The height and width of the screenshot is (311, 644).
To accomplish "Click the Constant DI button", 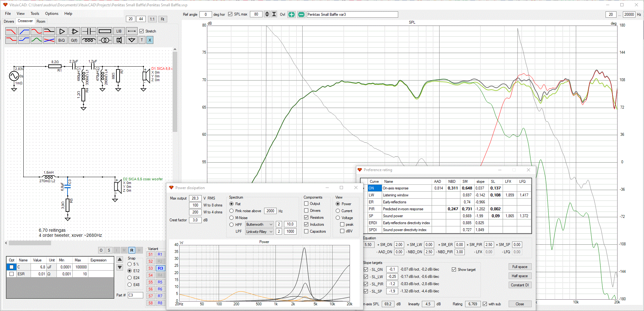I will 520,285.
